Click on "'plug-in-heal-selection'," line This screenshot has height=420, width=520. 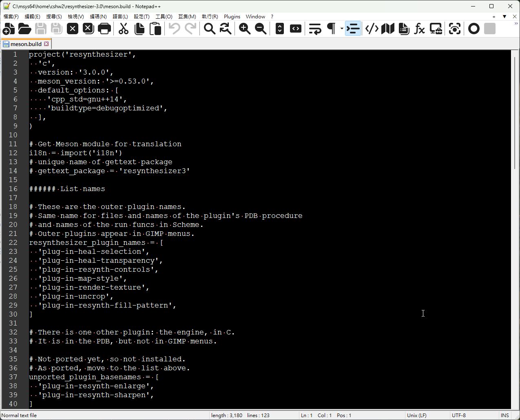(x=94, y=251)
